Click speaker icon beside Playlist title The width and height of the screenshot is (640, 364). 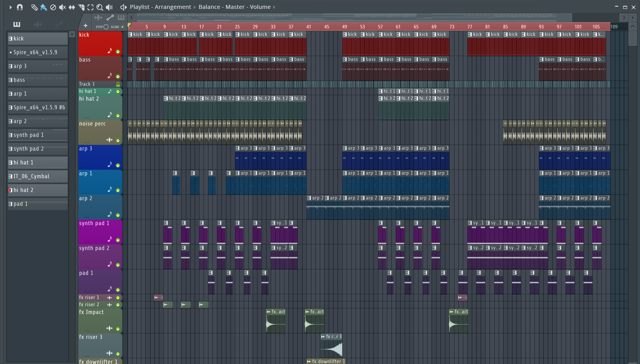[124, 7]
